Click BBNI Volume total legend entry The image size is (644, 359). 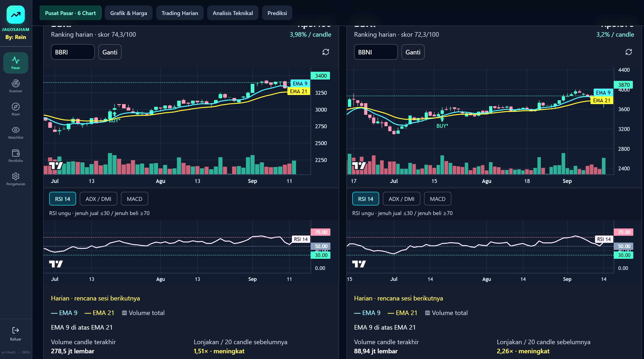446,313
